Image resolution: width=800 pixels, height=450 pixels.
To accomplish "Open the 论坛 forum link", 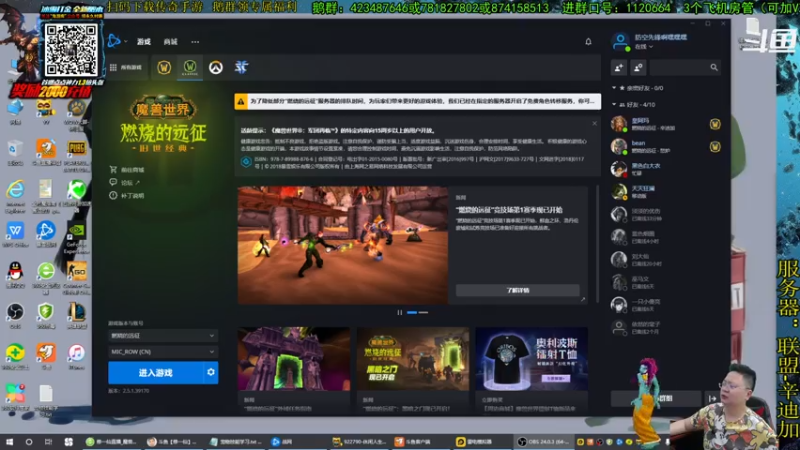I will tap(124, 182).
